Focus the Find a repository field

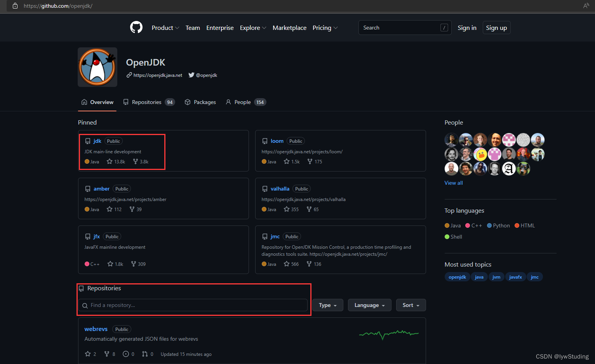[x=193, y=305]
